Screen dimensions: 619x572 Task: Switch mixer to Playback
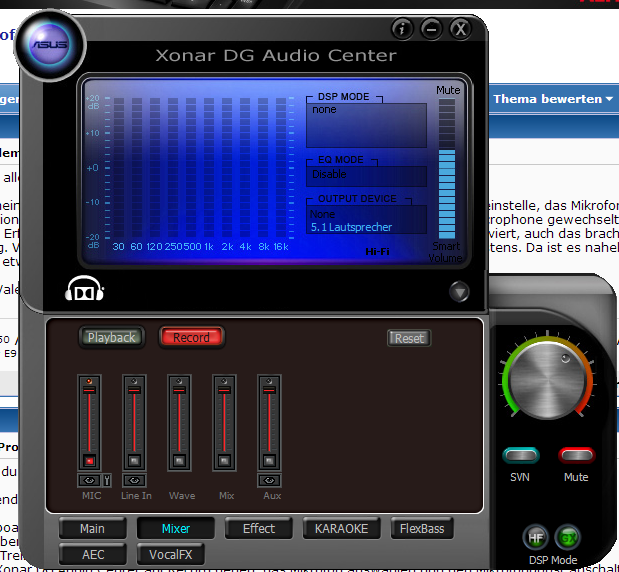(x=112, y=337)
